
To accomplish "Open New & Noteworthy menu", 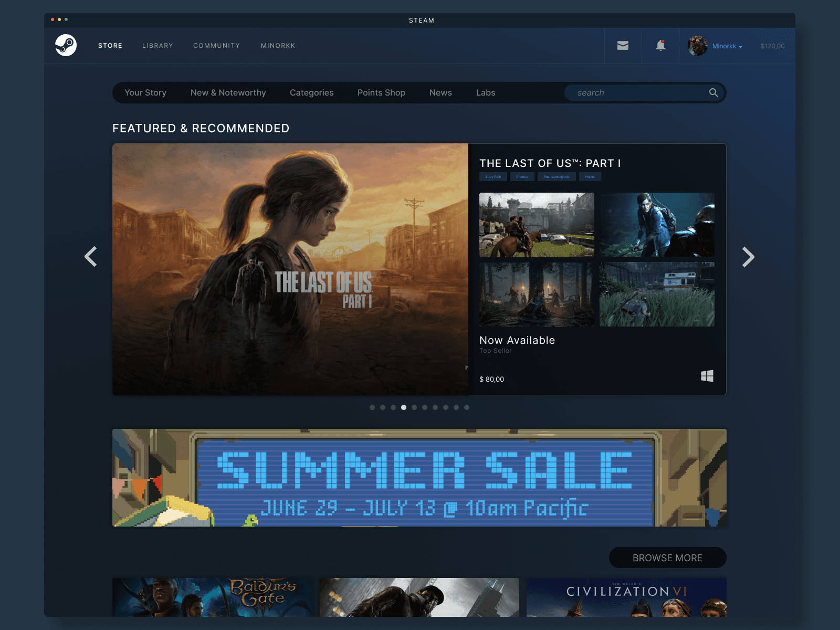I will pyautogui.click(x=228, y=92).
